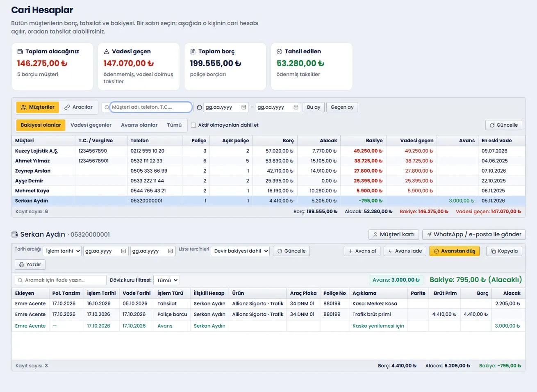The height and width of the screenshot is (392, 537).
Task: Click the Avanstan düş button
Action: coord(455,251)
